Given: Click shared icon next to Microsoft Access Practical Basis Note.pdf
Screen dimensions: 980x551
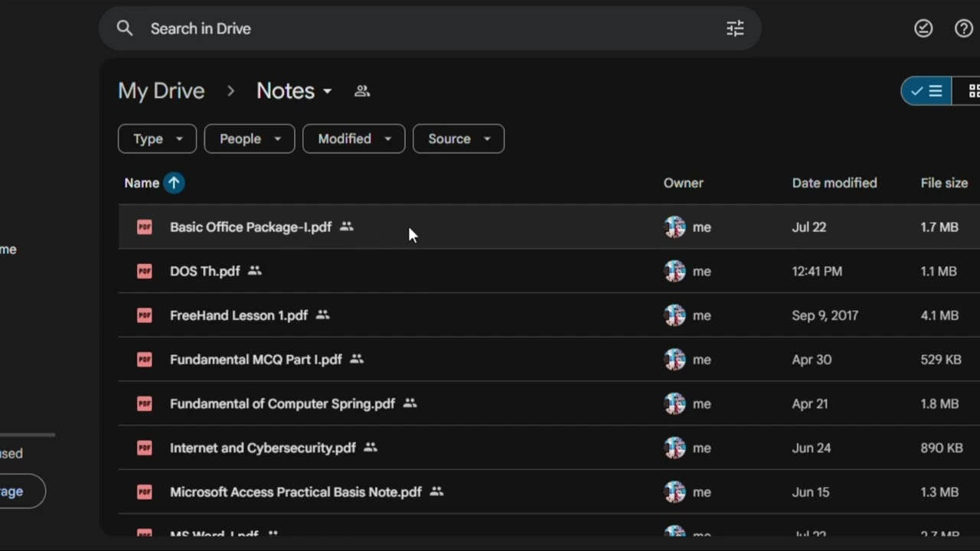Looking at the screenshot, I should 436,492.
